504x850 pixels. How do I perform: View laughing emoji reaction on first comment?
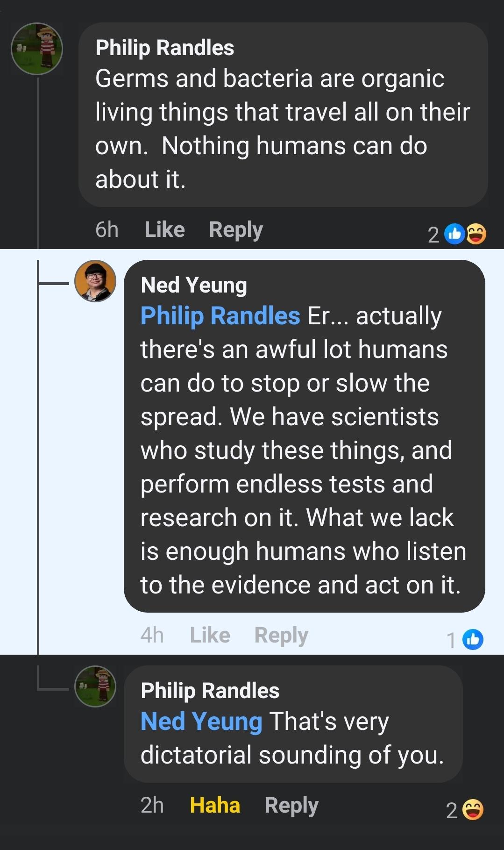pos(476,234)
